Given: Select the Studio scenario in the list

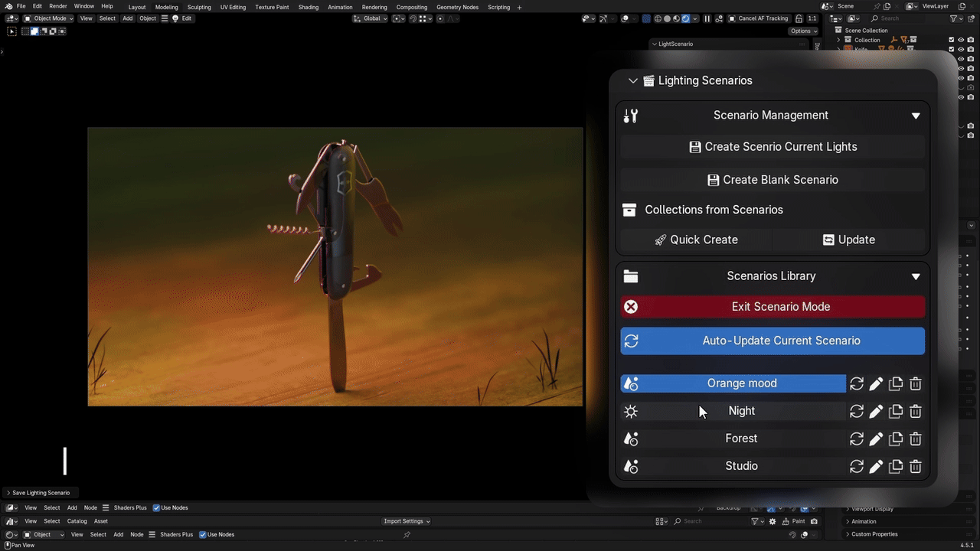Looking at the screenshot, I should [x=742, y=466].
